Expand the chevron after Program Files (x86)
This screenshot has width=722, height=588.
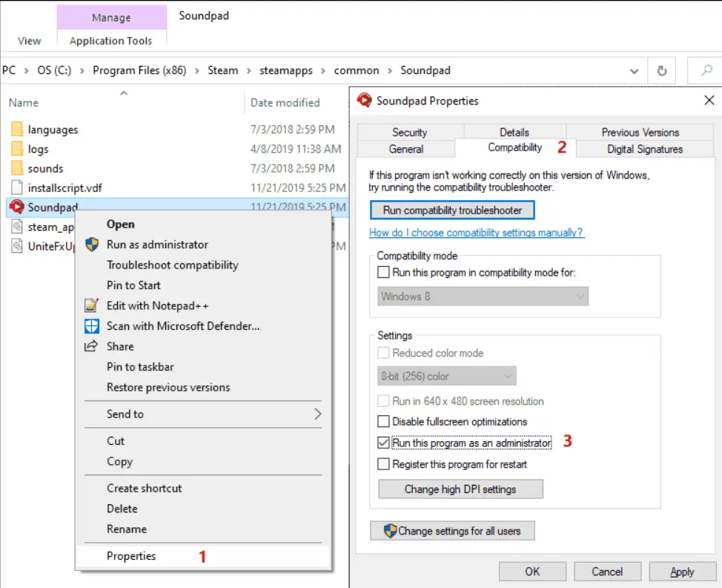197,70
